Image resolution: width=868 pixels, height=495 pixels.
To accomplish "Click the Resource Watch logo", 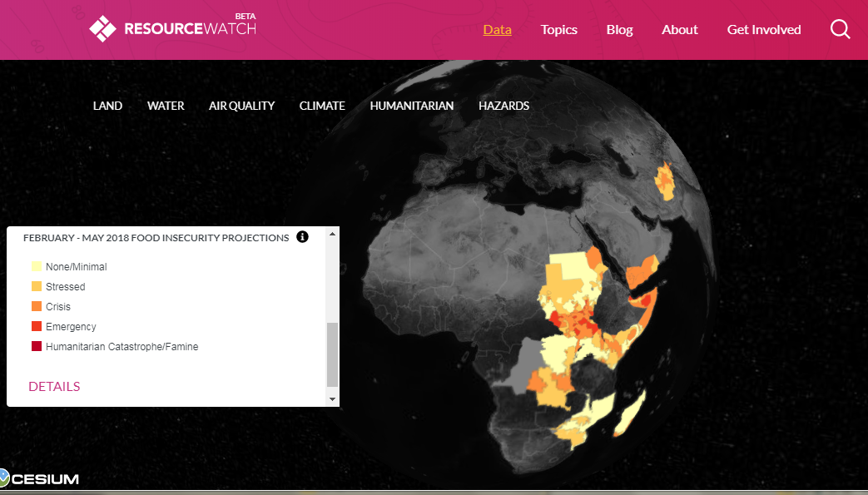I will click(172, 28).
